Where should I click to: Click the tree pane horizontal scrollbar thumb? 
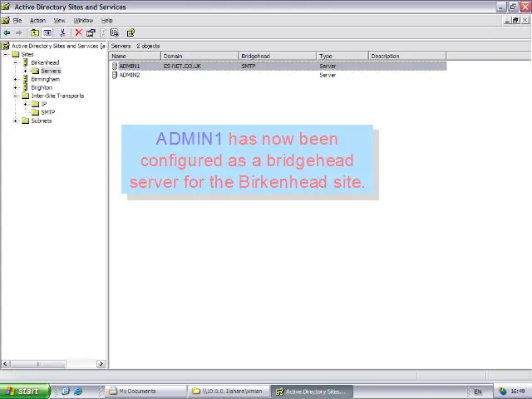coord(37,364)
